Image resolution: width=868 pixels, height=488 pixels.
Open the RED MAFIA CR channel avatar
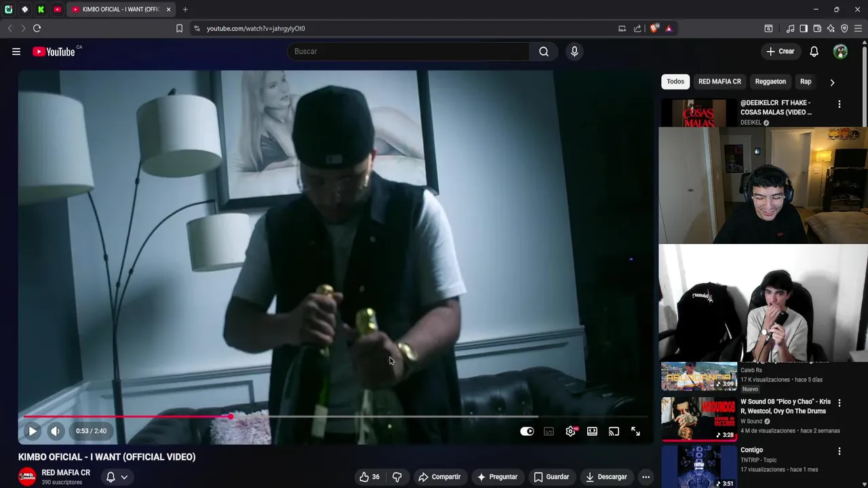pos(27,477)
